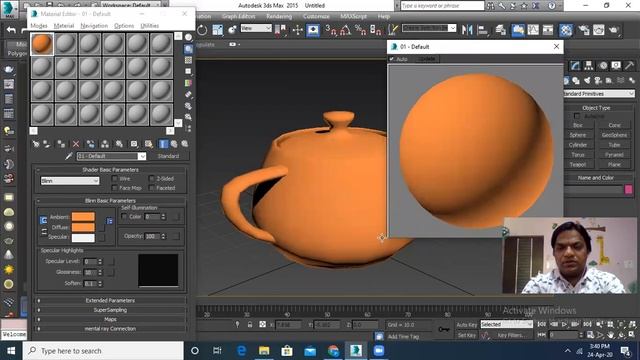Open the Hierarchy panel tab icon
Screen dimensions: 640x360
pyautogui.click(x=589, y=66)
